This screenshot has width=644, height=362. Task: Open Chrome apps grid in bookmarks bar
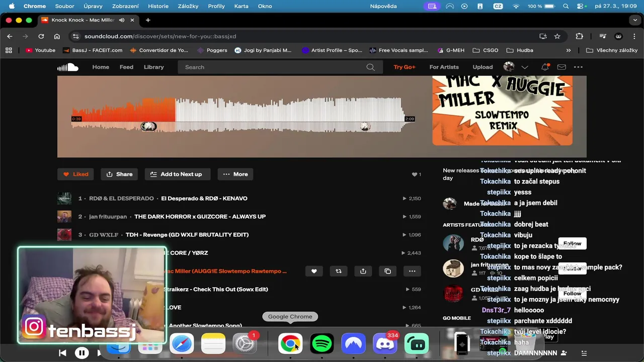tap(9, 50)
